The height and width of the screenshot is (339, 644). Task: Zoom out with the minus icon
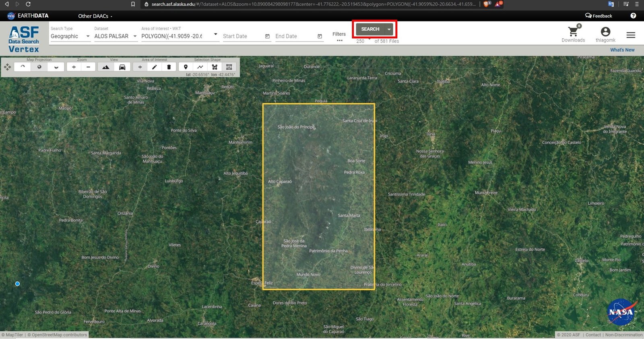click(88, 67)
